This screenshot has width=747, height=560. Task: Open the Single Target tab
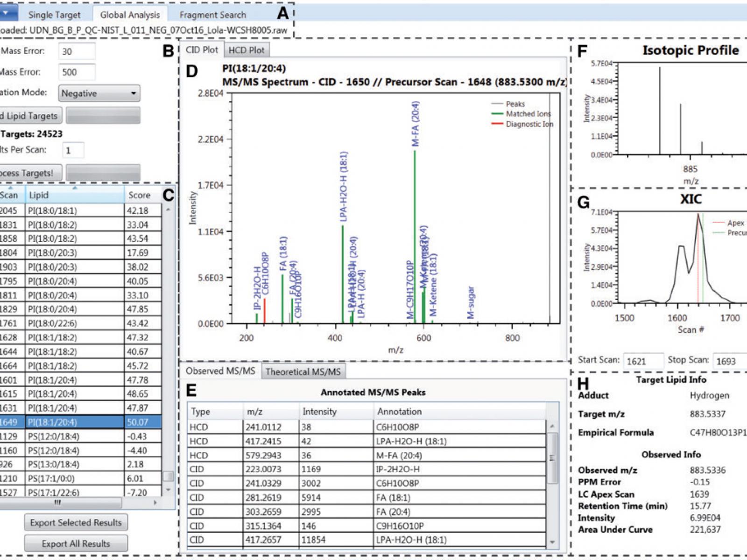(x=54, y=15)
